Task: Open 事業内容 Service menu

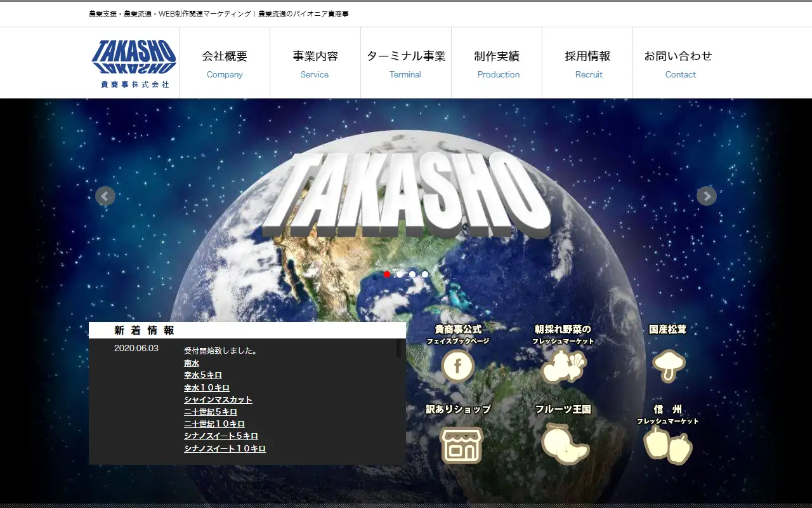Action: coord(315,63)
